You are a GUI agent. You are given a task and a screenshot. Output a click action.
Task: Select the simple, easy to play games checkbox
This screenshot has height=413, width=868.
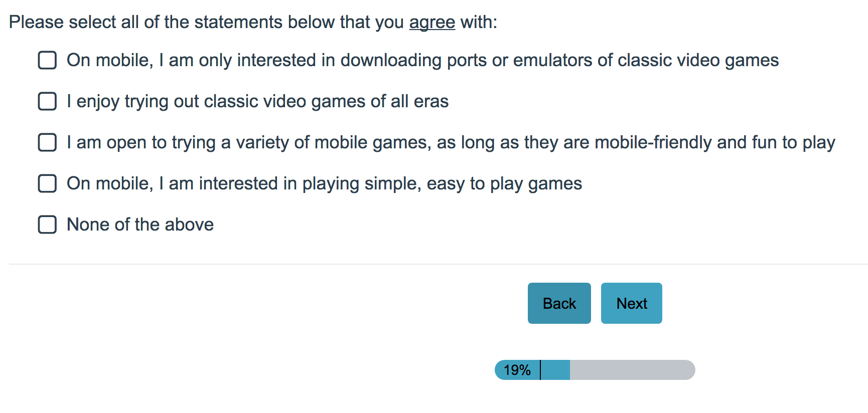click(x=47, y=183)
